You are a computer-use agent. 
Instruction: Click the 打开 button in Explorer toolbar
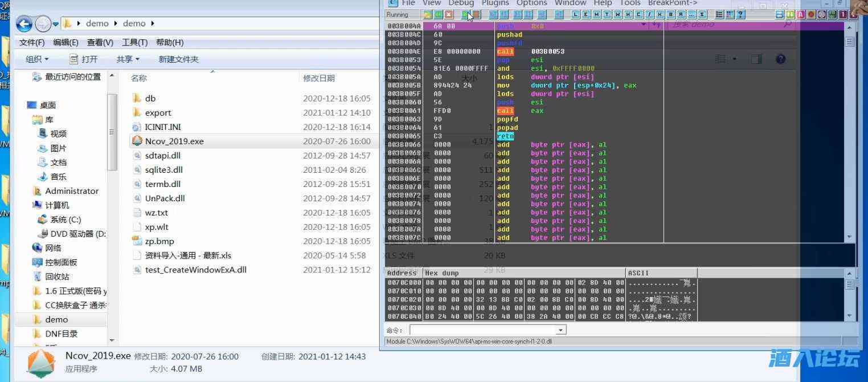84,59
